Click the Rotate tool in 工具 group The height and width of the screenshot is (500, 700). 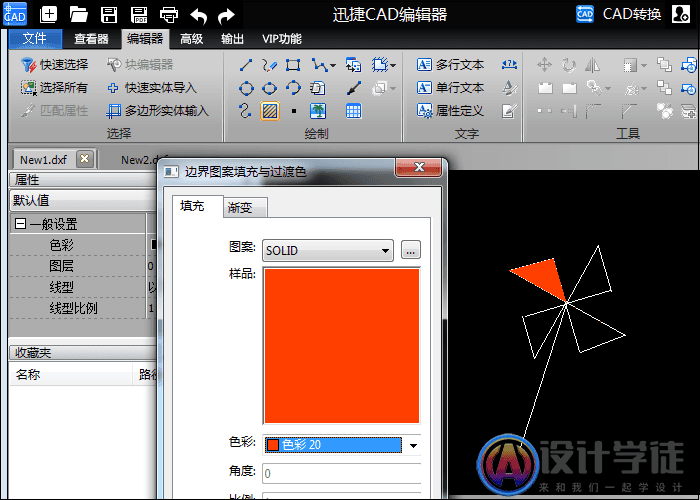click(x=568, y=65)
